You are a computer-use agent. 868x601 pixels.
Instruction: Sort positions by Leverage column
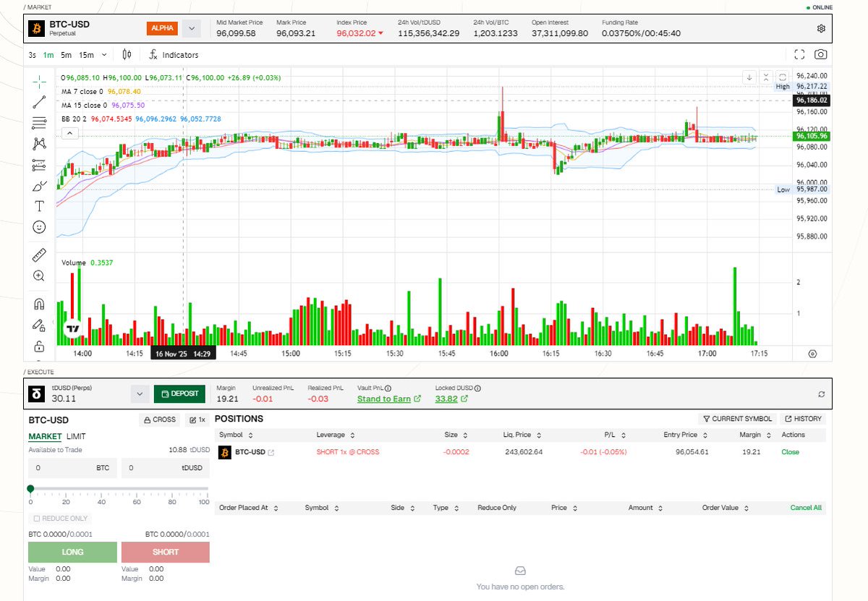click(335, 435)
